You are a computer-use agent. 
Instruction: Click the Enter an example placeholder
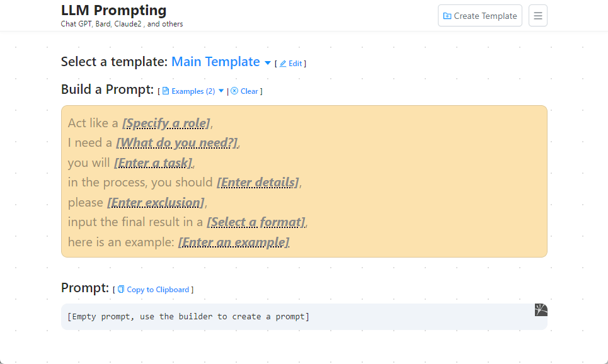[234, 242]
